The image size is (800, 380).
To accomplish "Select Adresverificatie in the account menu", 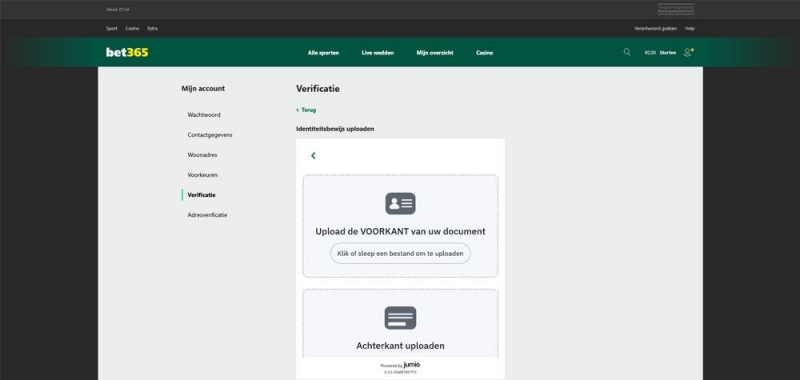I will coord(207,215).
